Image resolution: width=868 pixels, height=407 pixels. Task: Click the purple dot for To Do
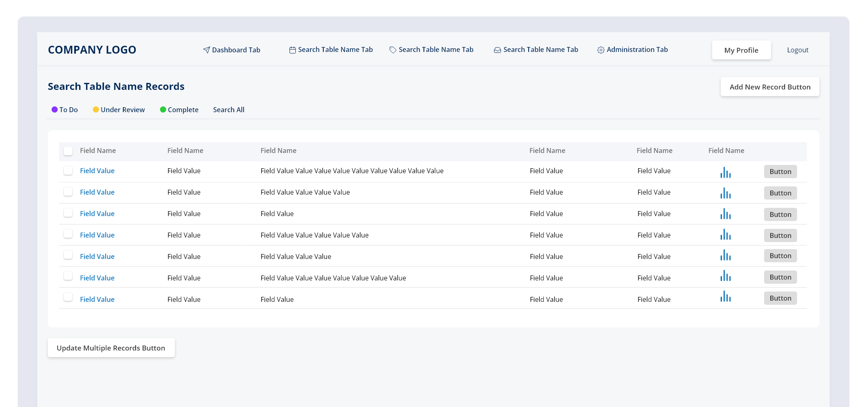pos(54,109)
